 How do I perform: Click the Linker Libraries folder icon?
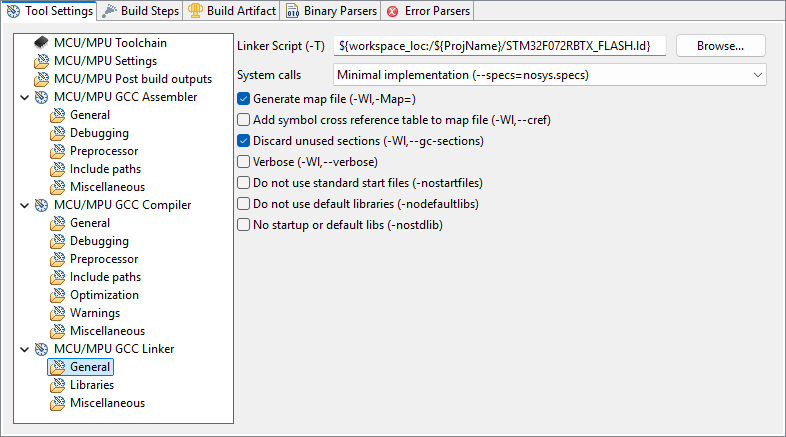(x=57, y=385)
